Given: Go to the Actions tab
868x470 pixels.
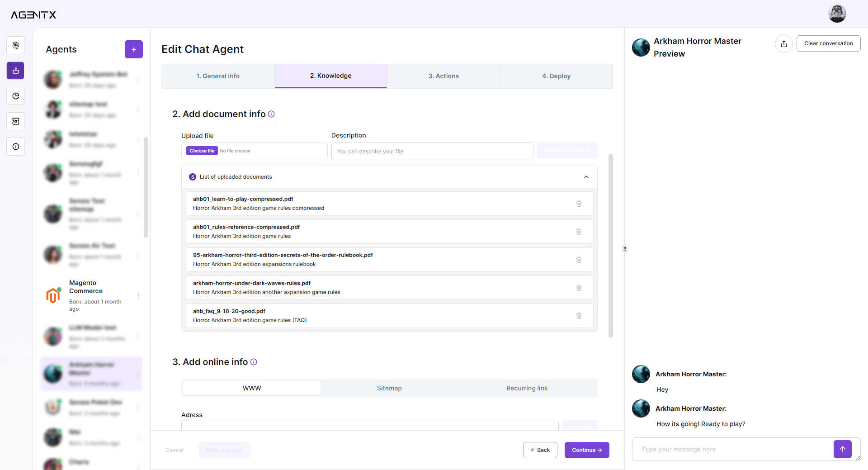Looking at the screenshot, I should click(x=443, y=76).
